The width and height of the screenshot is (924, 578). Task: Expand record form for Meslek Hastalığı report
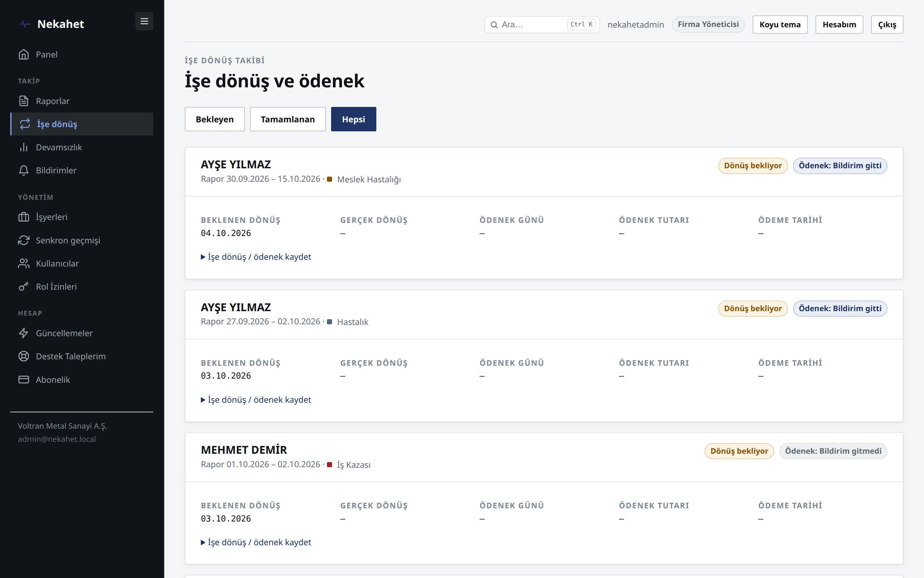click(x=256, y=257)
